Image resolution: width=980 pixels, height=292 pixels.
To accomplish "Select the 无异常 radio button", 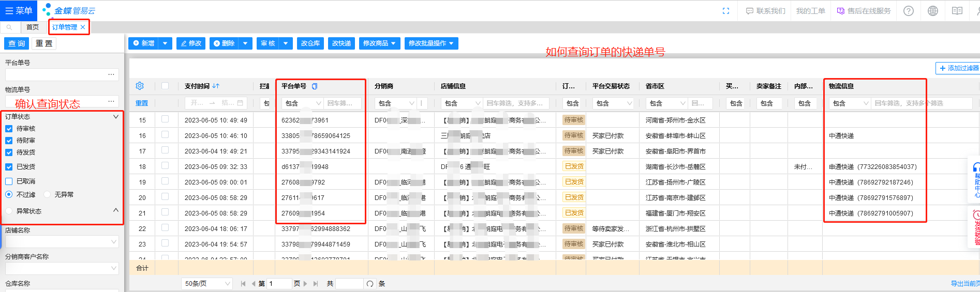I will 48,195.
